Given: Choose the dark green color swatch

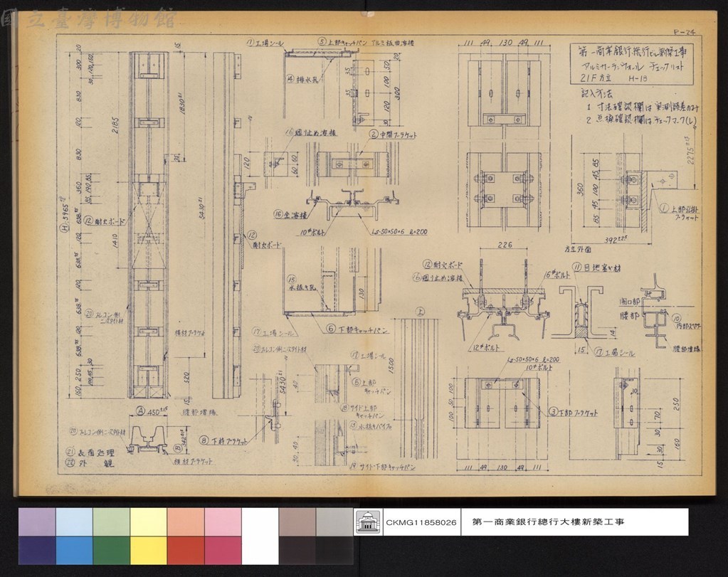Looking at the screenshot, I should click(112, 551).
